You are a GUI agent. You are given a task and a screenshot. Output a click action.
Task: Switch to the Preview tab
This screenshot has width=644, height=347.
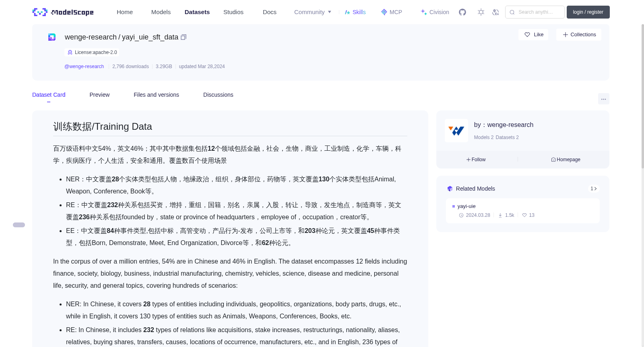(x=99, y=95)
